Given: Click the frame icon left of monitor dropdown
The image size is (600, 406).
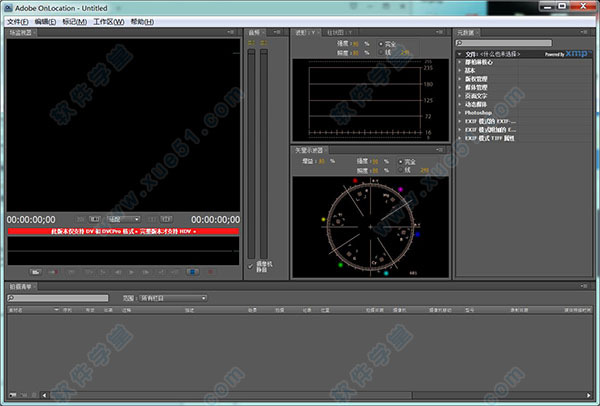Looking at the screenshot, I should click(x=94, y=219).
